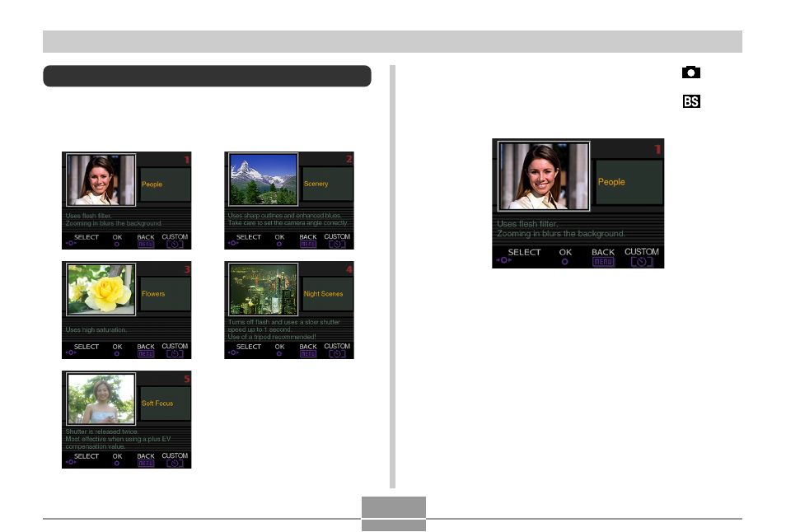Click the SELECT label on the enlarged People screen
Viewport: 786px width, 532px height.
point(524,252)
